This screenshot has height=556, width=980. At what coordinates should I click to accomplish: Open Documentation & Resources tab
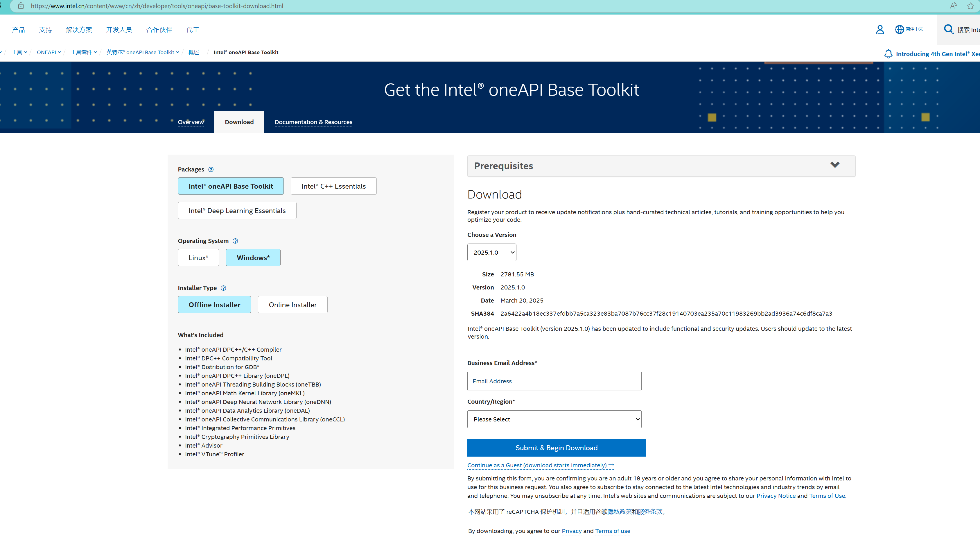point(313,122)
